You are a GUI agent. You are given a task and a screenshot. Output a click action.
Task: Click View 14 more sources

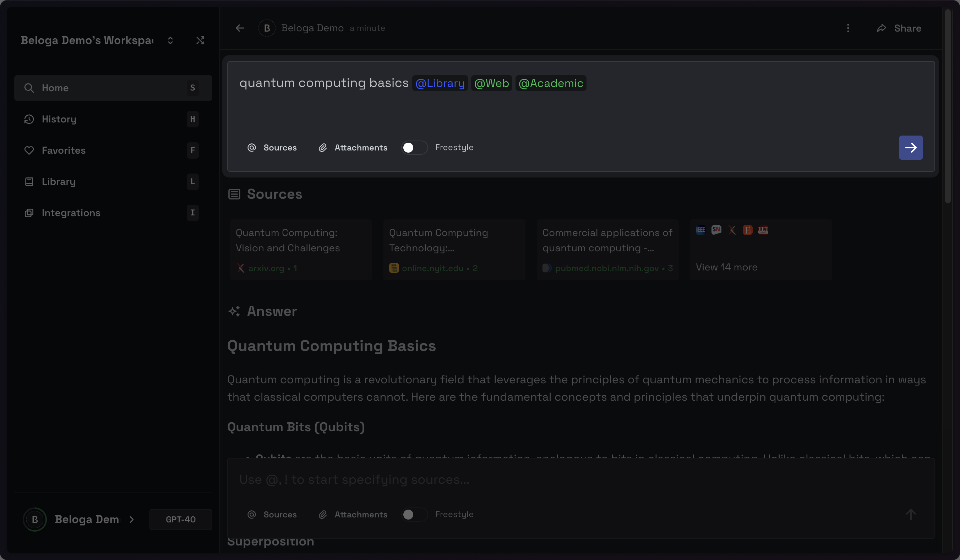(x=726, y=267)
